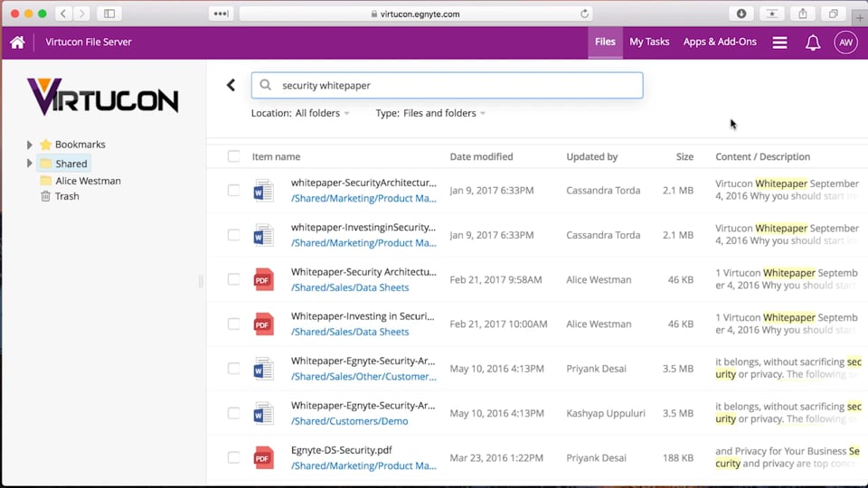This screenshot has height=488, width=868.
Task: Click Word icon for whitepaper-SecurityArchitecture file
Action: (263, 191)
